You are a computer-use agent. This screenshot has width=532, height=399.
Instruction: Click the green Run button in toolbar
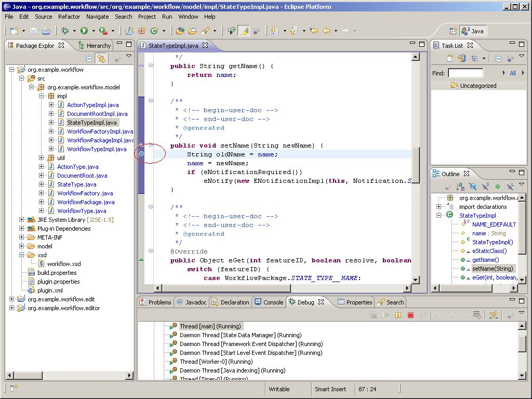pyautogui.click(x=84, y=31)
